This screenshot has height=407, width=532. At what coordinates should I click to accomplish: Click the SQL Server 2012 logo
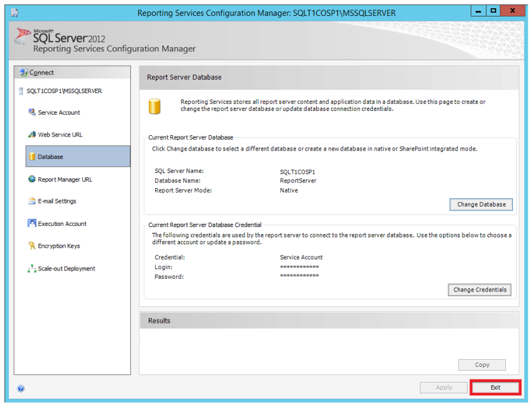pyautogui.click(x=60, y=37)
